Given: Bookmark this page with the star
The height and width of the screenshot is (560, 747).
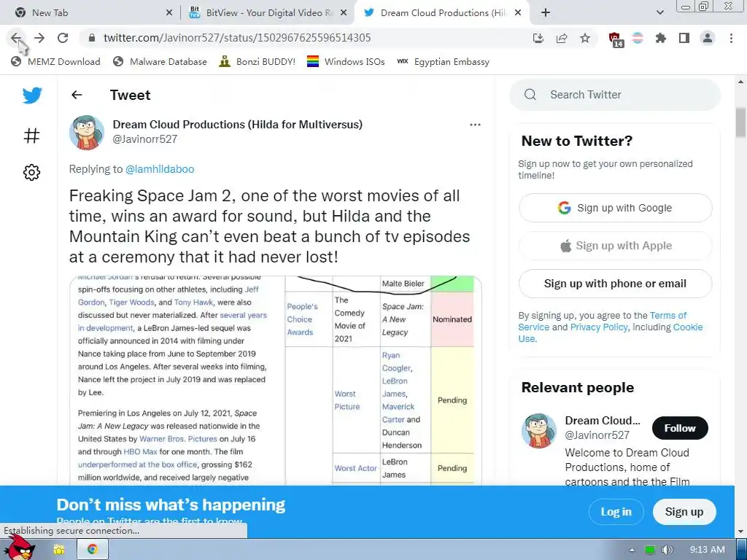Looking at the screenshot, I should [x=585, y=38].
